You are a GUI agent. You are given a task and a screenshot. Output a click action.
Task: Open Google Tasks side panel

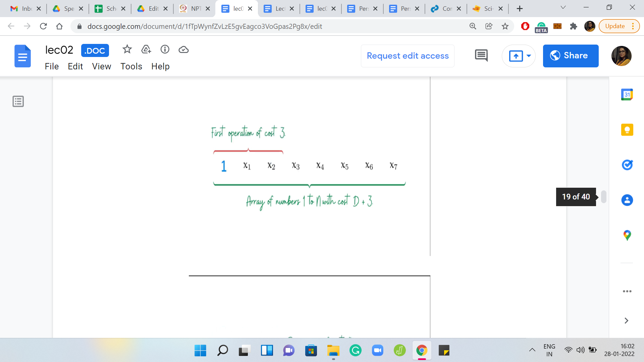coord(627,165)
